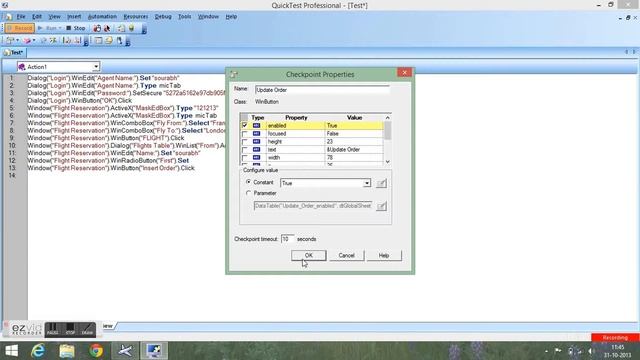Click the focused row value False

coord(354,133)
